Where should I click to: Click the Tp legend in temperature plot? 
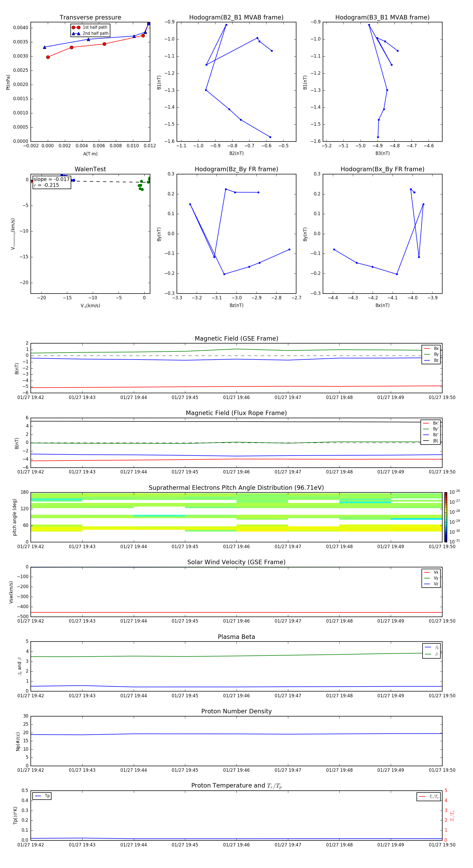pos(42,796)
